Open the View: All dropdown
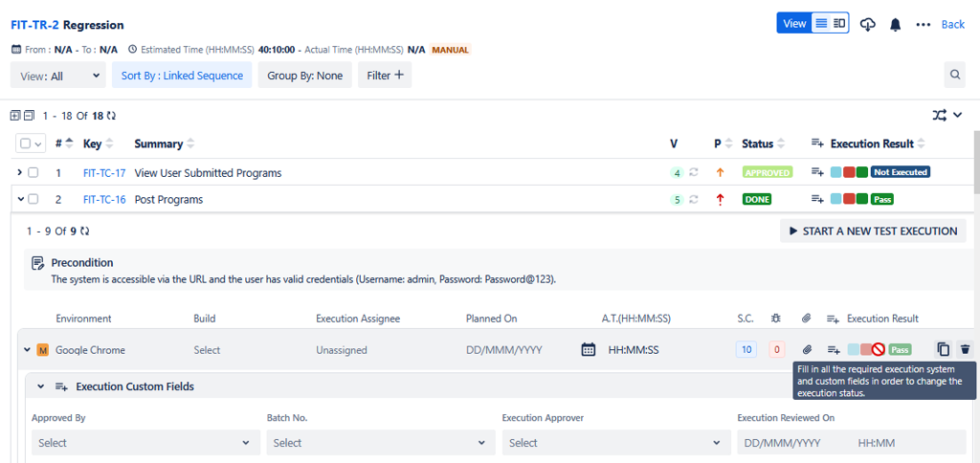This screenshot has width=980, height=463. coord(57,75)
